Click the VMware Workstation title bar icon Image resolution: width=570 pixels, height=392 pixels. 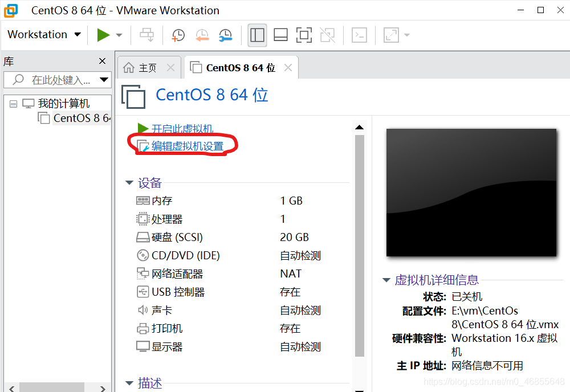click(10, 10)
